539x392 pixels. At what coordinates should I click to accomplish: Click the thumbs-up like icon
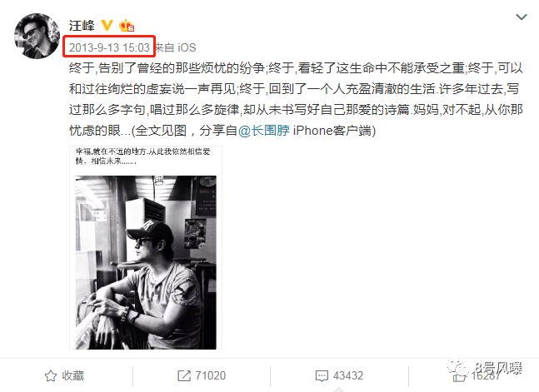[x=459, y=376]
